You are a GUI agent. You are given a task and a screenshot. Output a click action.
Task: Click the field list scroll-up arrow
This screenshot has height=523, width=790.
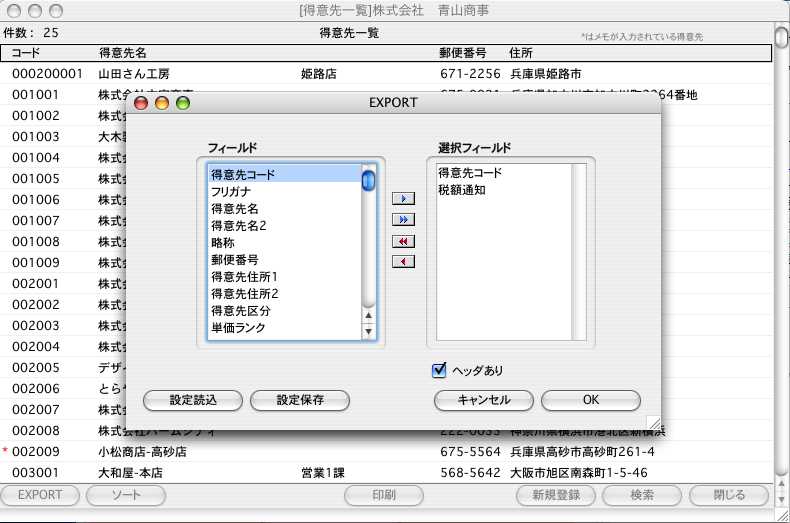point(368,315)
